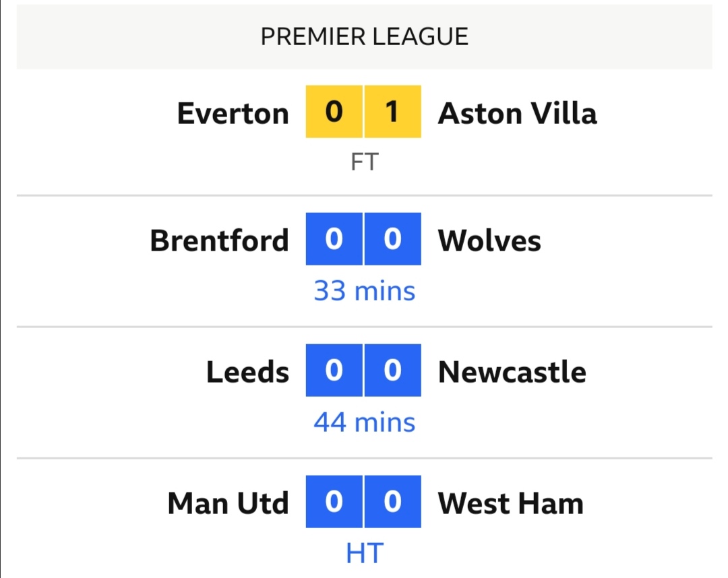
Task: Click Wolves' blue score box
Action: coord(393,239)
